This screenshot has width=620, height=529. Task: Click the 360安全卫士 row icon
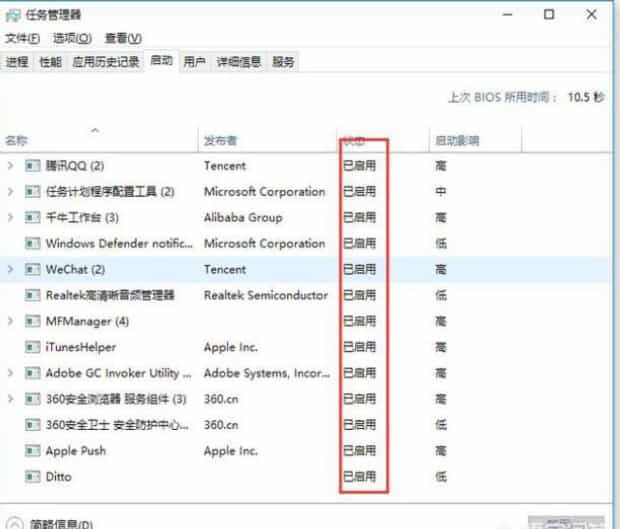32,425
